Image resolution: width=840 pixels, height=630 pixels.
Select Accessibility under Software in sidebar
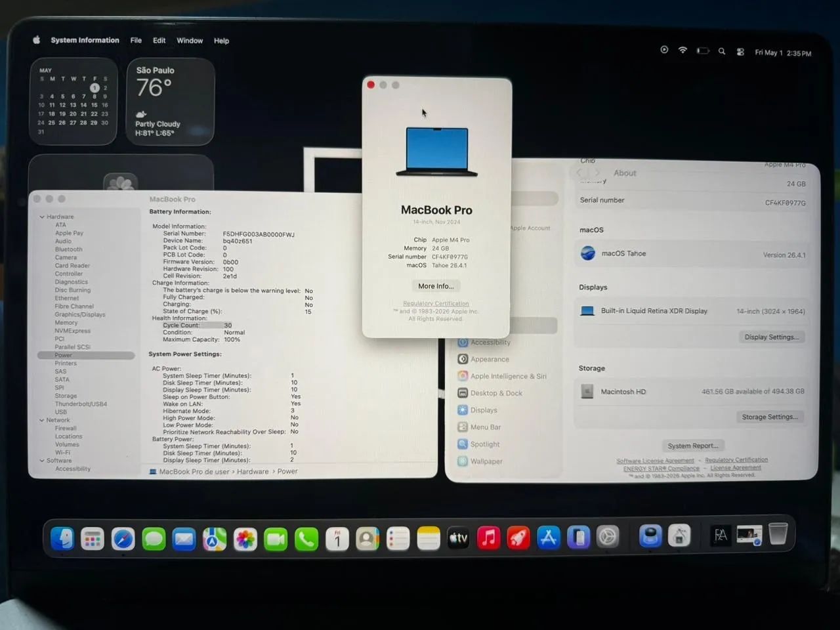point(73,469)
